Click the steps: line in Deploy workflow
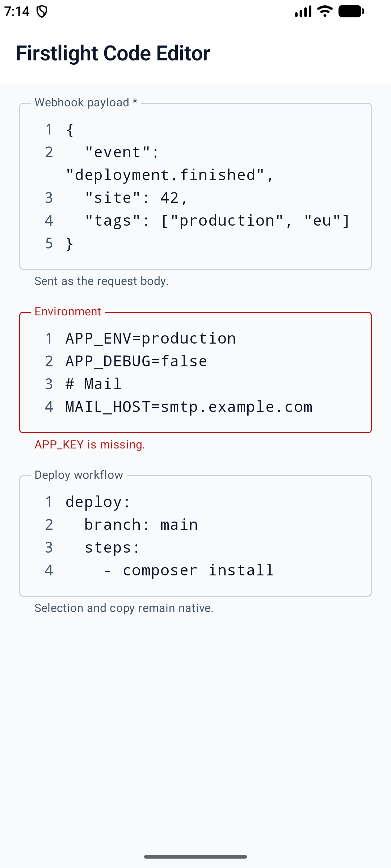391x868 pixels. click(x=112, y=548)
